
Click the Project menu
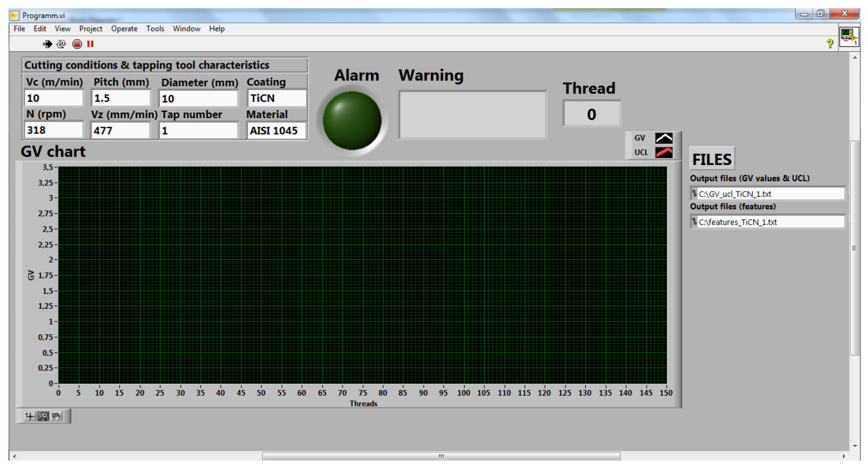[90, 29]
